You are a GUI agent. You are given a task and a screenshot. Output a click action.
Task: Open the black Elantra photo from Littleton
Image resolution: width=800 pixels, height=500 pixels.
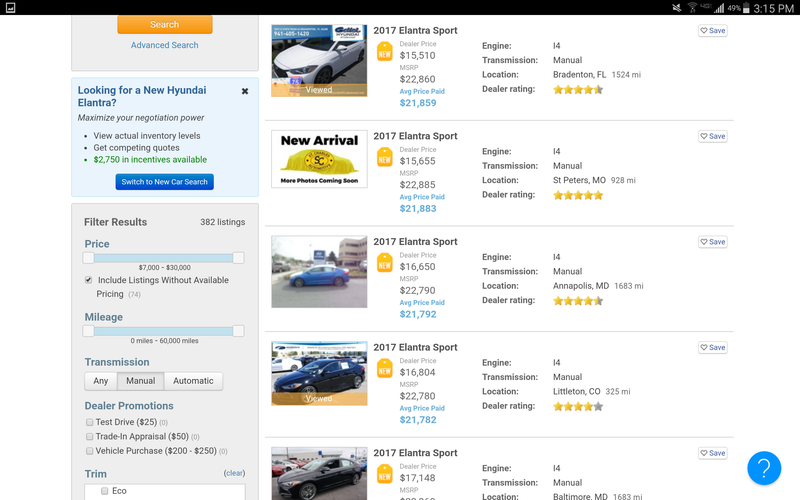(319, 373)
